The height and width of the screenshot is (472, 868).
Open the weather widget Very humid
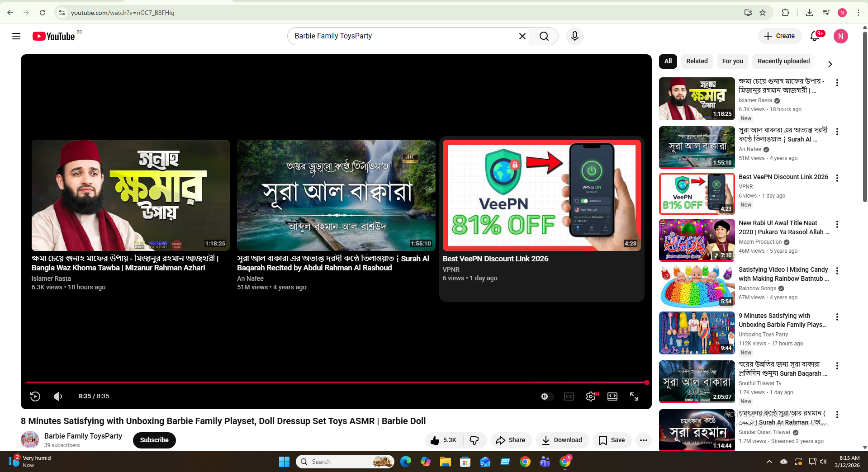30,461
